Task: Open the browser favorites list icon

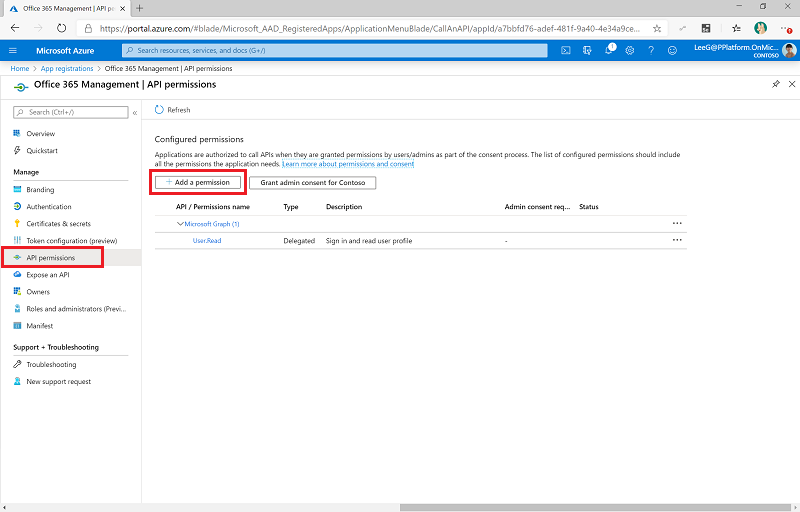Action: (x=736, y=29)
